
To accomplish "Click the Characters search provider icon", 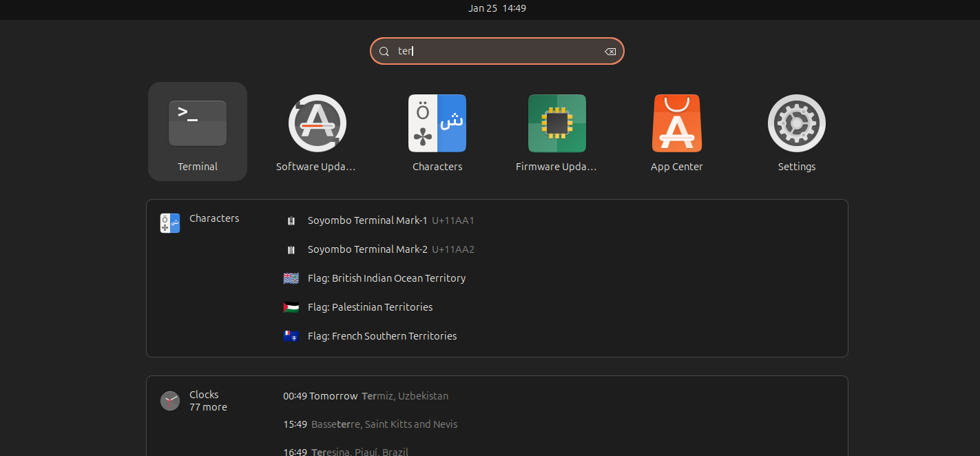I will click(170, 223).
